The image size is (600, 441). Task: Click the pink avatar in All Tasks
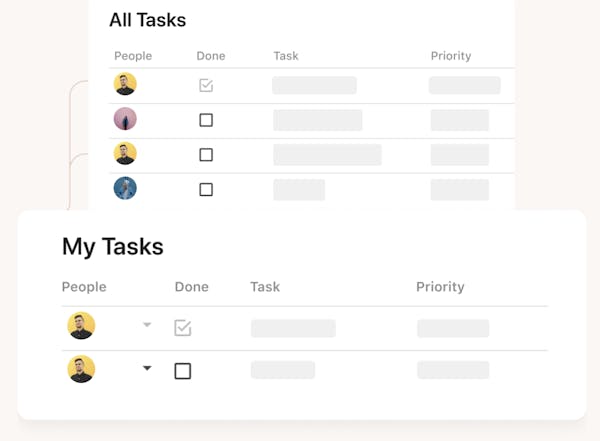pyautogui.click(x=125, y=119)
